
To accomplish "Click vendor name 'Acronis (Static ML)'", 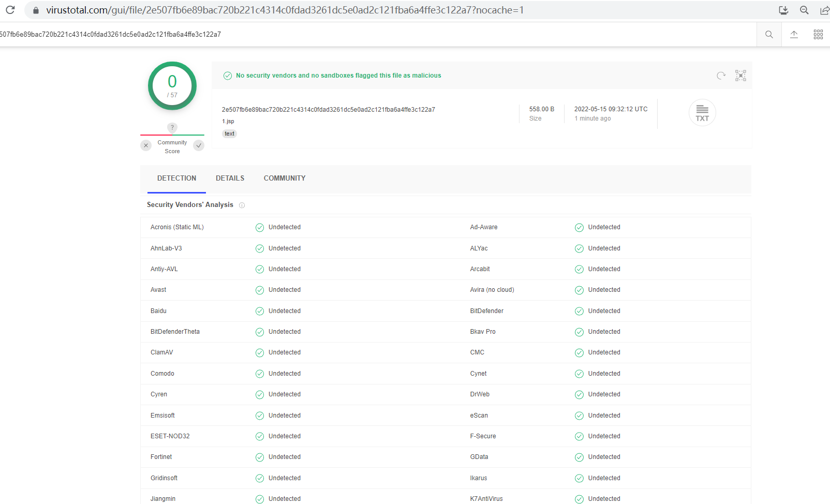I will pyautogui.click(x=177, y=227).
